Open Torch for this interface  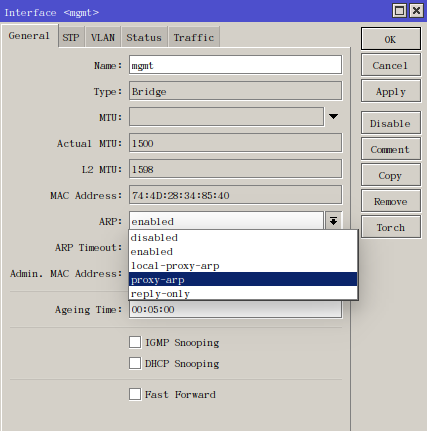(x=391, y=227)
